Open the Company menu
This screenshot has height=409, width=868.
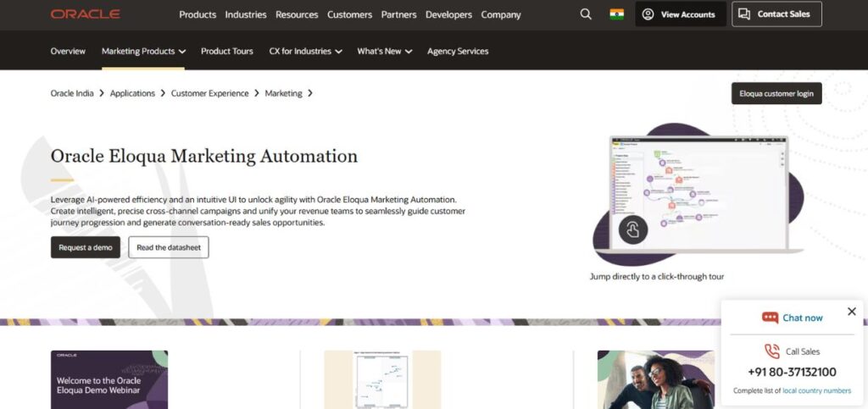click(x=501, y=15)
